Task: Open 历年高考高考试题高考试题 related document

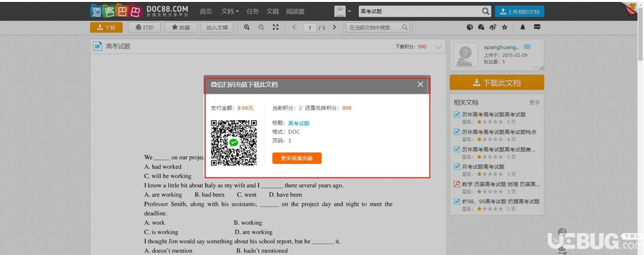Action: [494, 114]
